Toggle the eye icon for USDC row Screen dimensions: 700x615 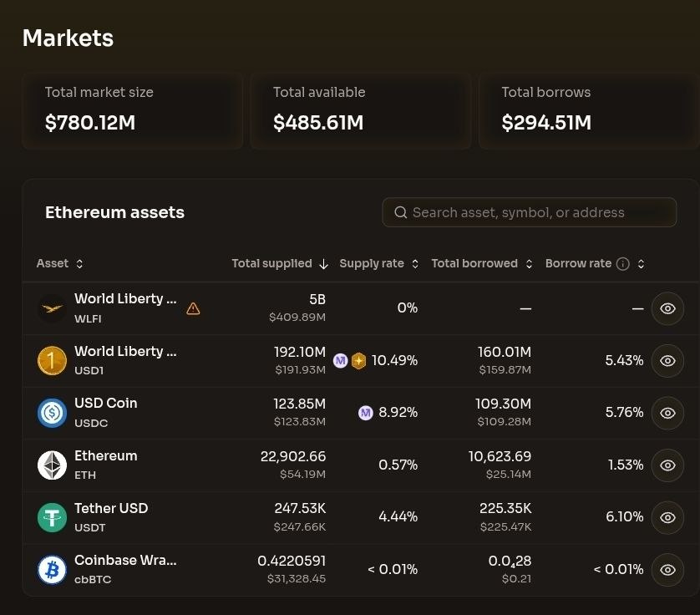pos(667,413)
